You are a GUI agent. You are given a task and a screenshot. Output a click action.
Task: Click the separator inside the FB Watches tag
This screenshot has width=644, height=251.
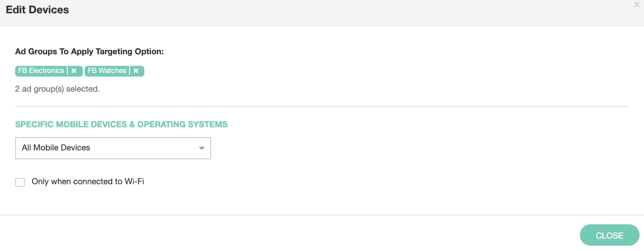coord(130,71)
